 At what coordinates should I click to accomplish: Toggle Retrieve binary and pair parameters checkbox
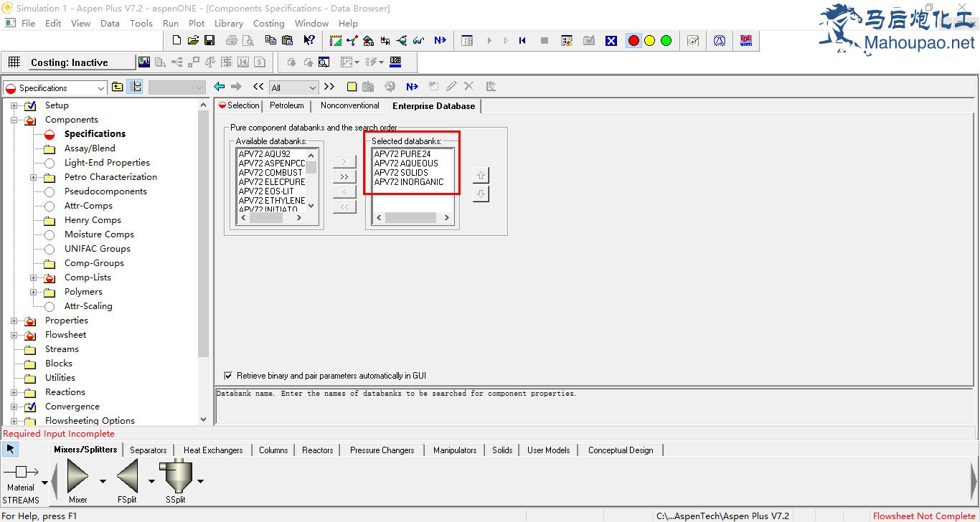pyautogui.click(x=228, y=375)
